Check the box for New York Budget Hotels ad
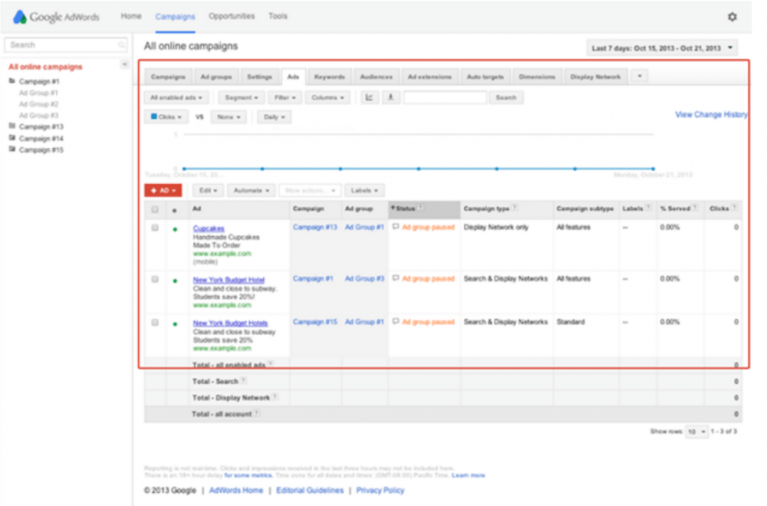Image resolution: width=767 pixels, height=506 pixels. point(155,322)
